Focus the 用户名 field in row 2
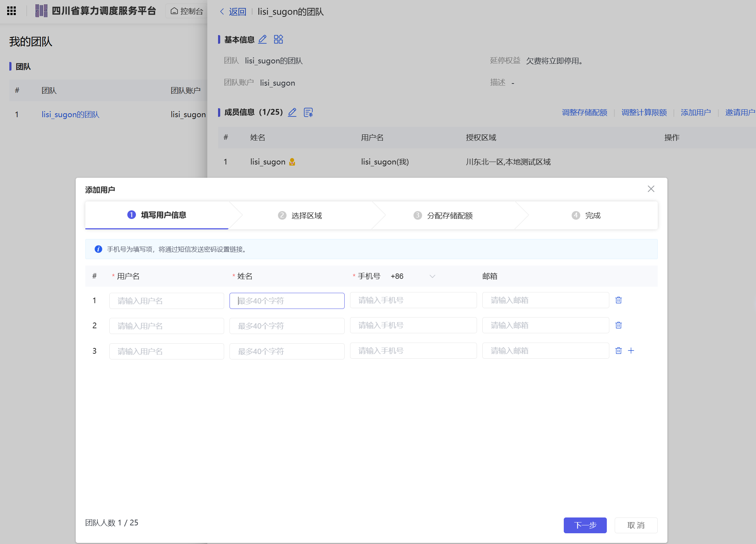Screen dimensions: 756x544 click(x=167, y=326)
